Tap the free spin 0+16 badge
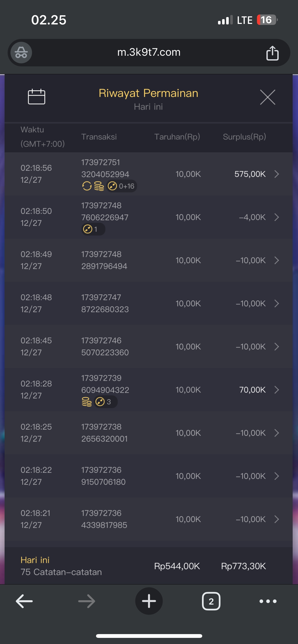 [121, 186]
